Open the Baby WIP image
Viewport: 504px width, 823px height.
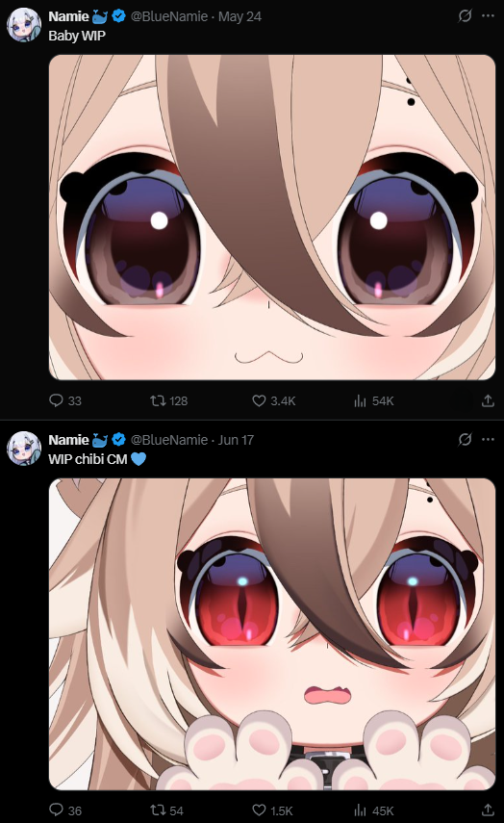pyautogui.click(x=271, y=218)
